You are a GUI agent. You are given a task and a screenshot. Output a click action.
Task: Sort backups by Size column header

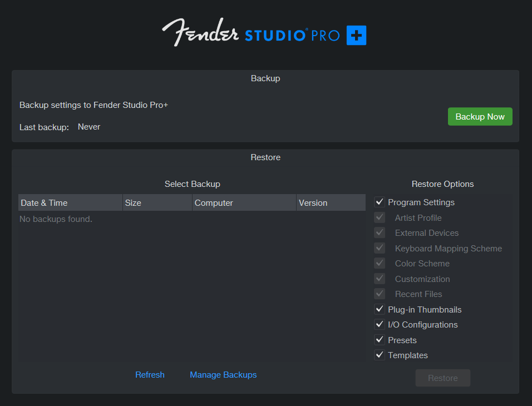click(157, 202)
